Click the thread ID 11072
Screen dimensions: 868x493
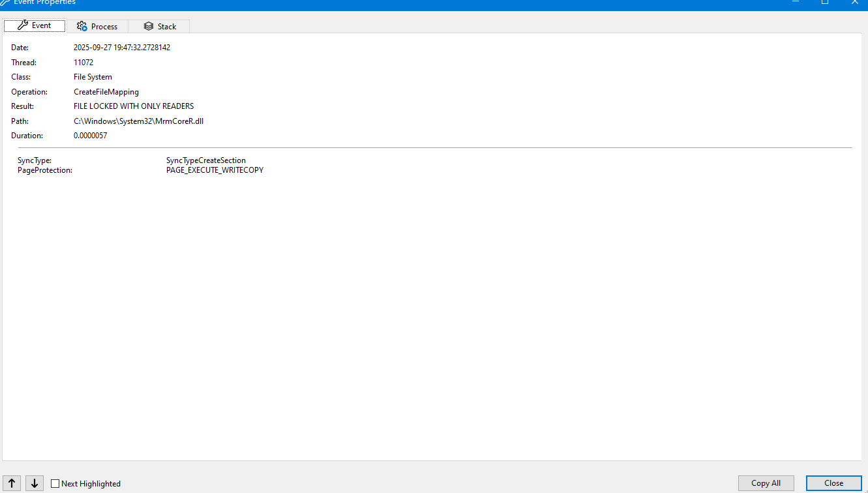click(x=83, y=63)
